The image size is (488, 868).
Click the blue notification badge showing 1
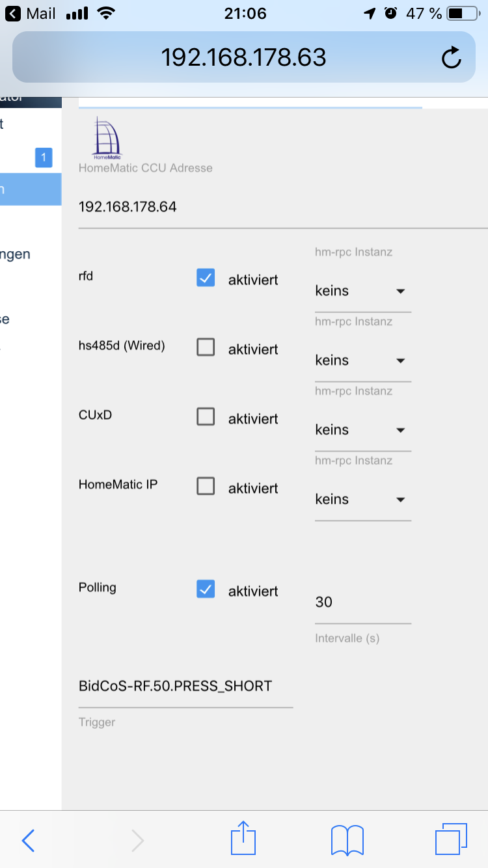click(x=44, y=157)
